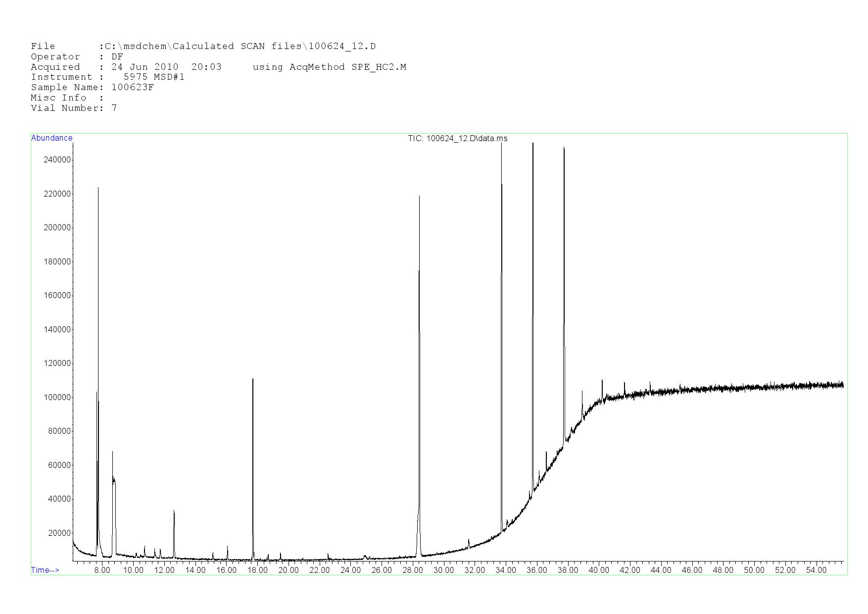Click the file path 100624_12.D in header
The image size is (868, 614).
pyautogui.click(x=341, y=47)
